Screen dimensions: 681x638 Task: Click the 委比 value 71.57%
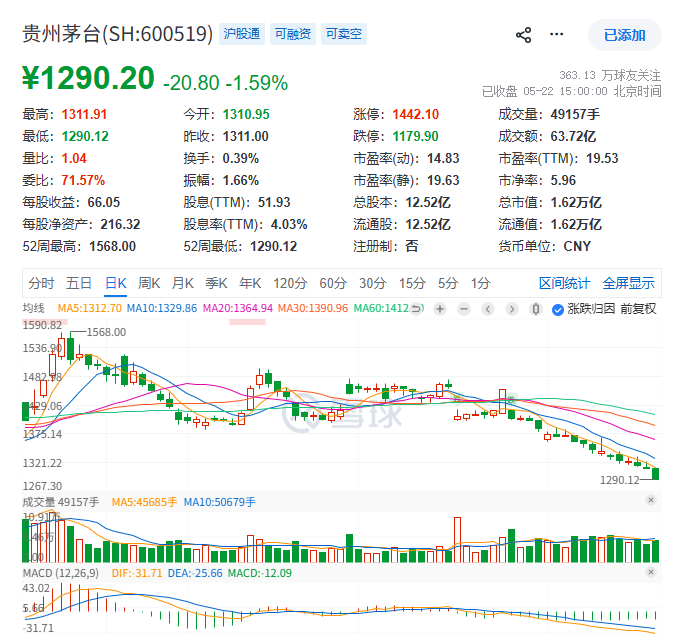(83, 180)
